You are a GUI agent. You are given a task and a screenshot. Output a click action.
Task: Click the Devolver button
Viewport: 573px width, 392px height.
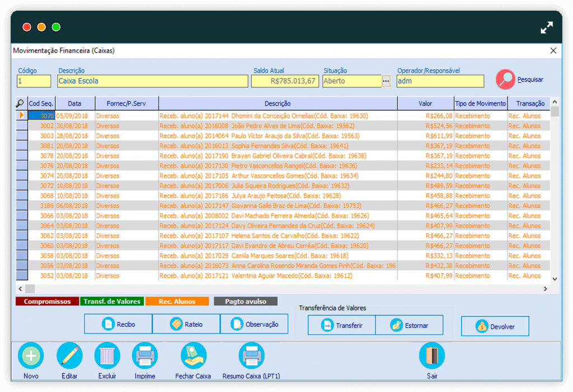coord(495,326)
